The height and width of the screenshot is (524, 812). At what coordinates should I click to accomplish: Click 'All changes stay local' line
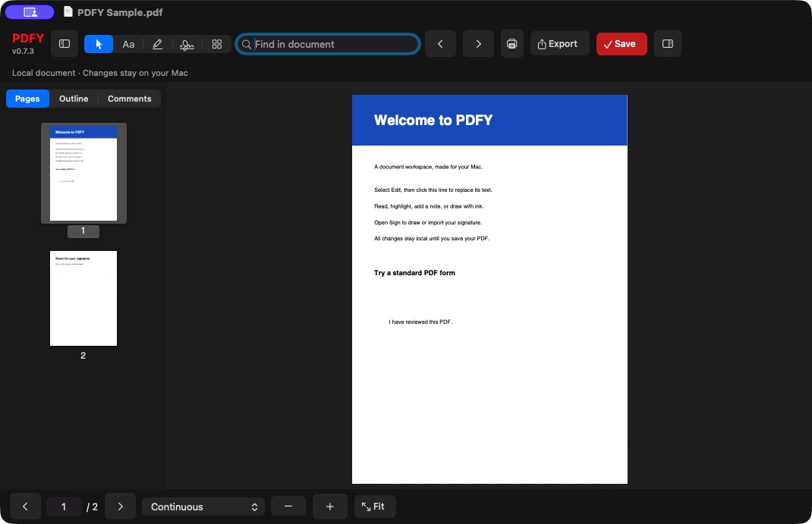pyautogui.click(x=431, y=238)
